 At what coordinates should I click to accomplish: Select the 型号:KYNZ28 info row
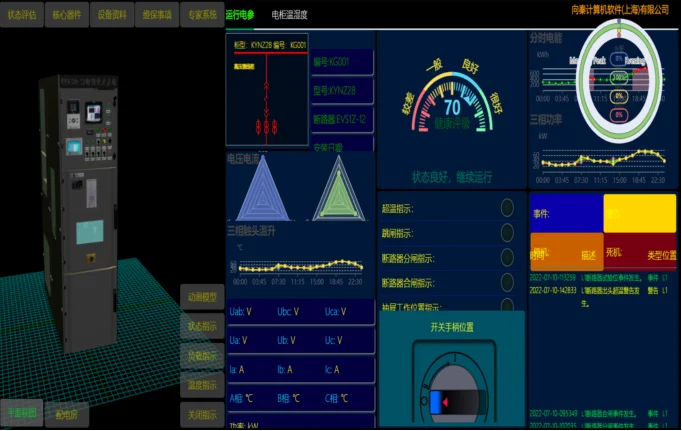(342, 90)
